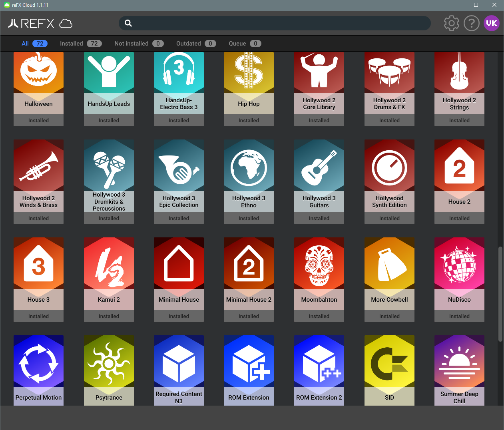Click the 'Hollywood 3 Ethno' label

coord(249,202)
